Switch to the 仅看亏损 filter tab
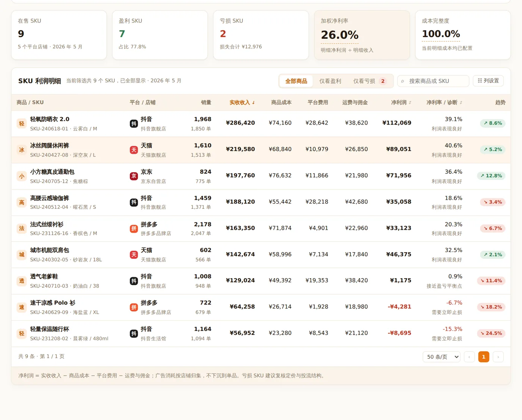The width and height of the screenshot is (522, 420). pos(370,81)
